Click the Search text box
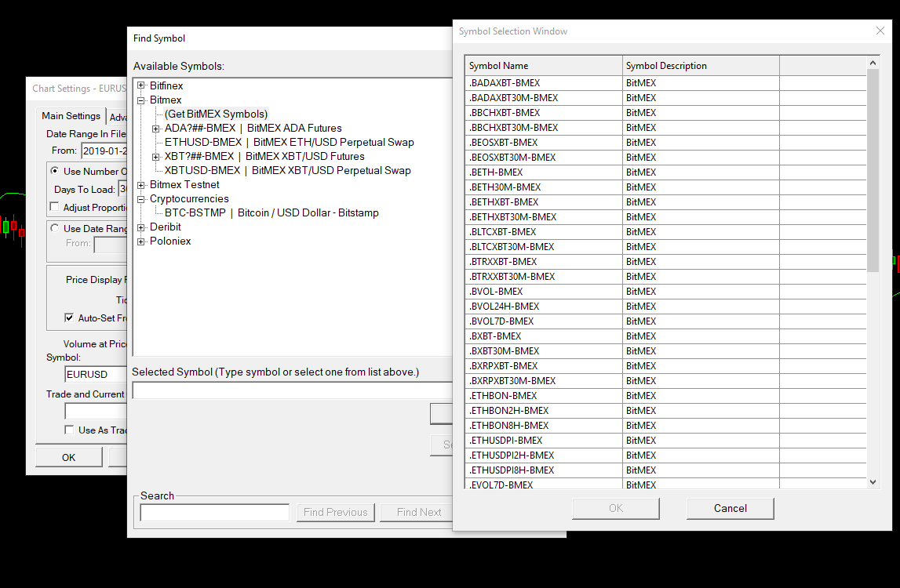 (x=215, y=512)
